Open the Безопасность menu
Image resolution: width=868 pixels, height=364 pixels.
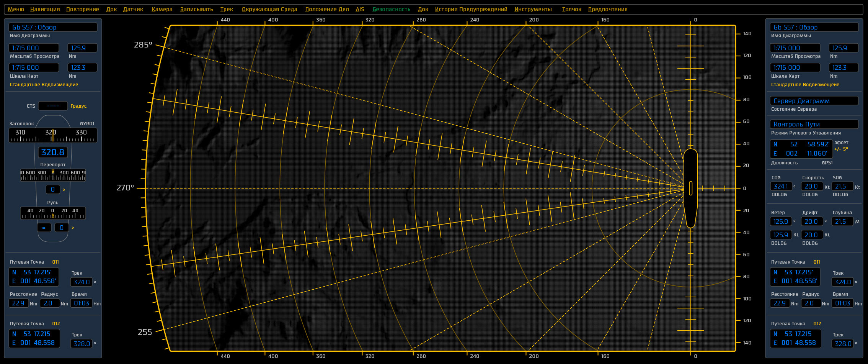[x=391, y=9]
